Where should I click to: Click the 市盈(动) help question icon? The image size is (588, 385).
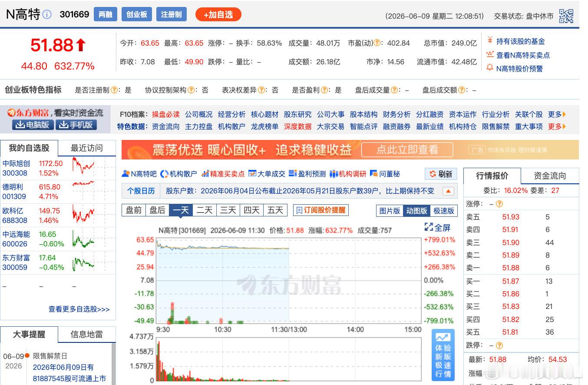point(377,43)
